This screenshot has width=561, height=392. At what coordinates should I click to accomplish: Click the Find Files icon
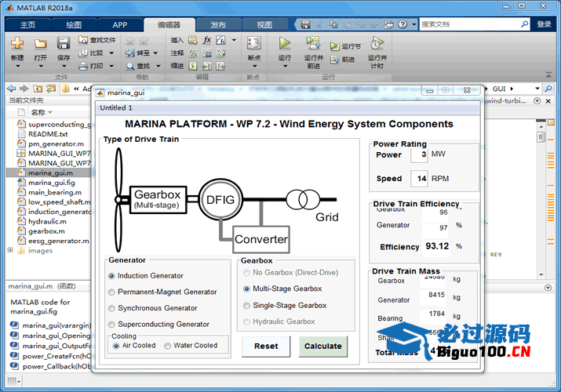point(83,40)
